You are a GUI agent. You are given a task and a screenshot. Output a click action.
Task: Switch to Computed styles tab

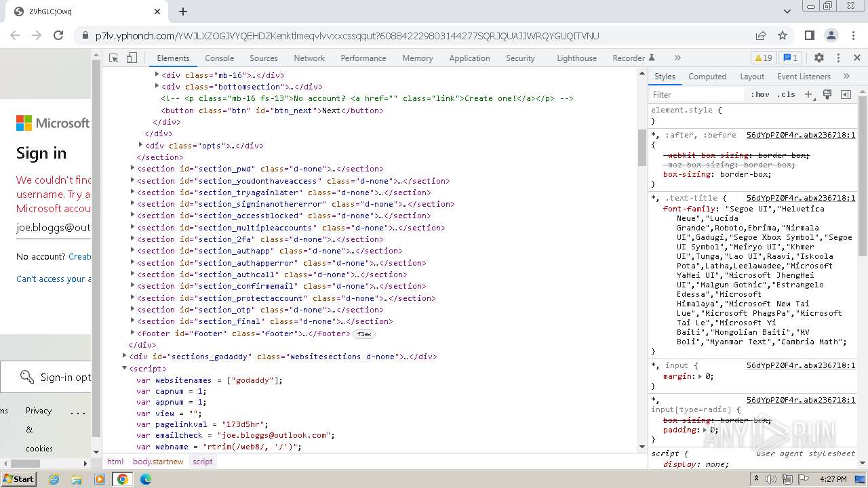(x=707, y=77)
